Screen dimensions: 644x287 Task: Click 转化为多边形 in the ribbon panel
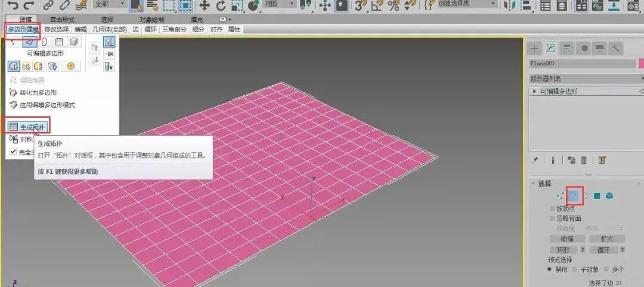point(33,93)
